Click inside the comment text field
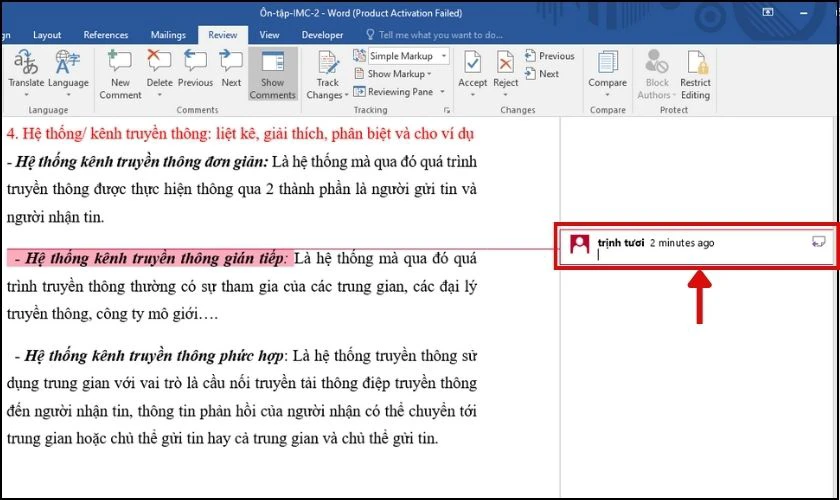This screenshot has height=500, width=840. (702, 256)
